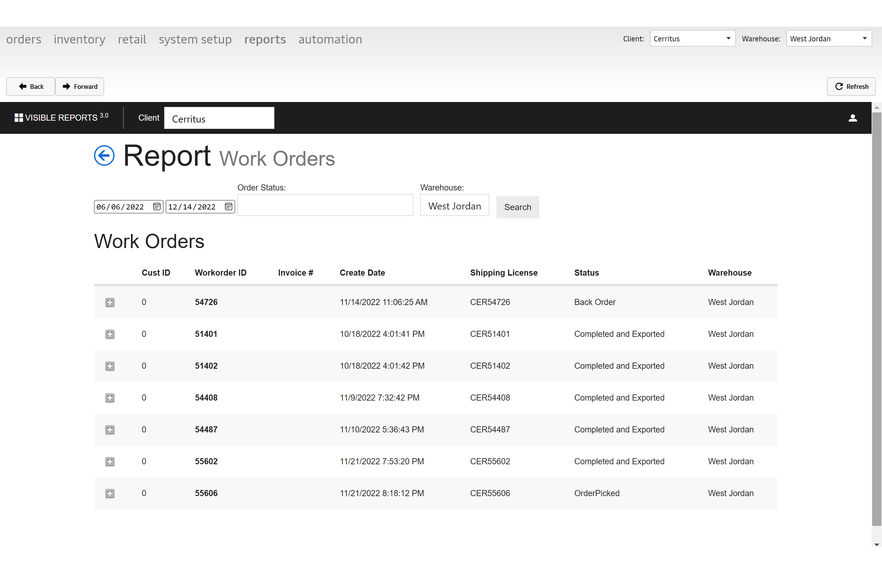Click the Order Status input field
This screenshot has width=882, height=588.
(325, 205)
